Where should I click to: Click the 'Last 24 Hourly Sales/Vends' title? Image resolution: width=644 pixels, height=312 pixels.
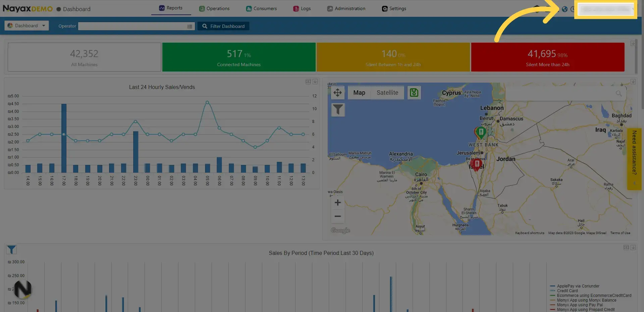[x=162, y=87]
